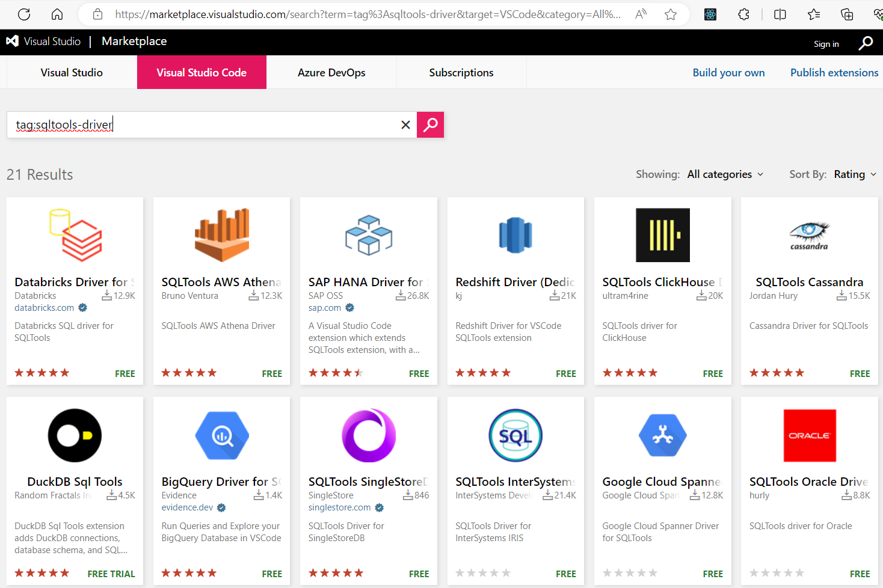Click the browser refresh icon
The image size is (883, 588).
(24, 14)
